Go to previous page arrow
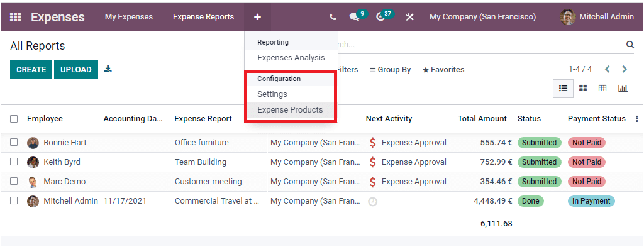Viewport: 644px width, 247px height. tap(608, 69)
